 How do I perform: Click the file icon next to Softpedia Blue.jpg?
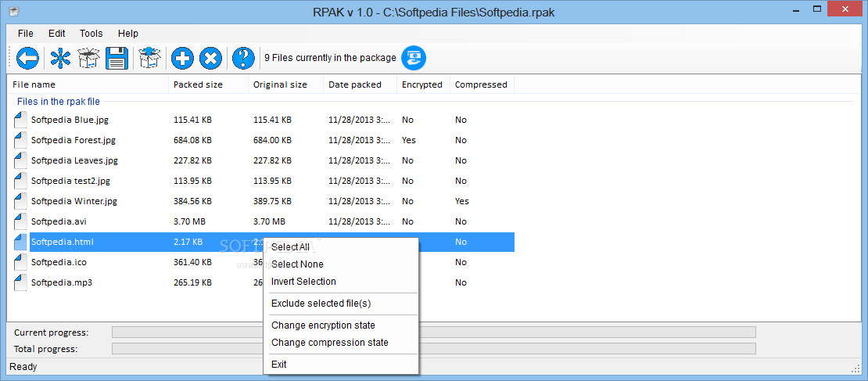click(x=20, y=120)
